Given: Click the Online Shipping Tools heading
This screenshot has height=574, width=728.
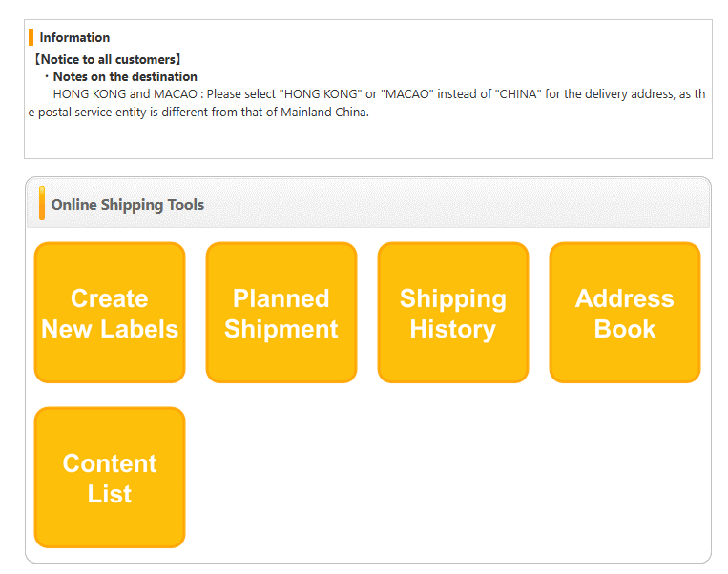Looking at the screenshot, I should tap(127, 205).
